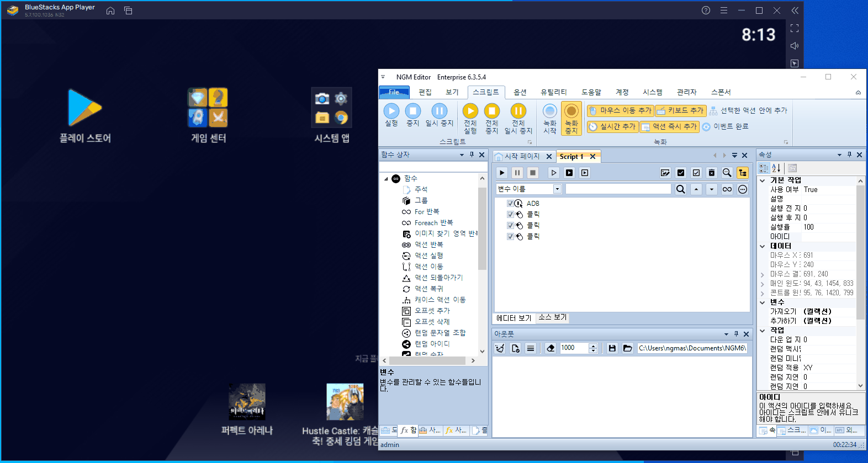The image size is (868, 463).
Task: Stop recording with 녹화 중지
Action: 571,119
